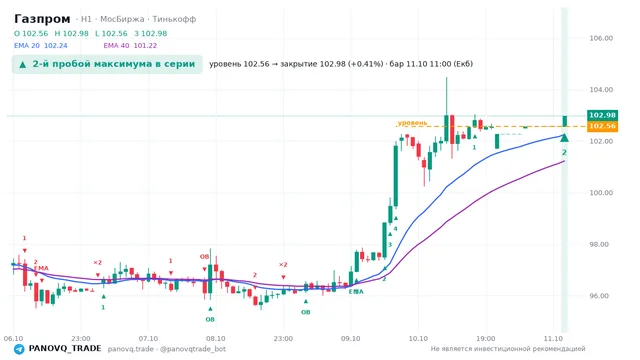
Task: Select the green EMA marker label
Action: (356, 291)
